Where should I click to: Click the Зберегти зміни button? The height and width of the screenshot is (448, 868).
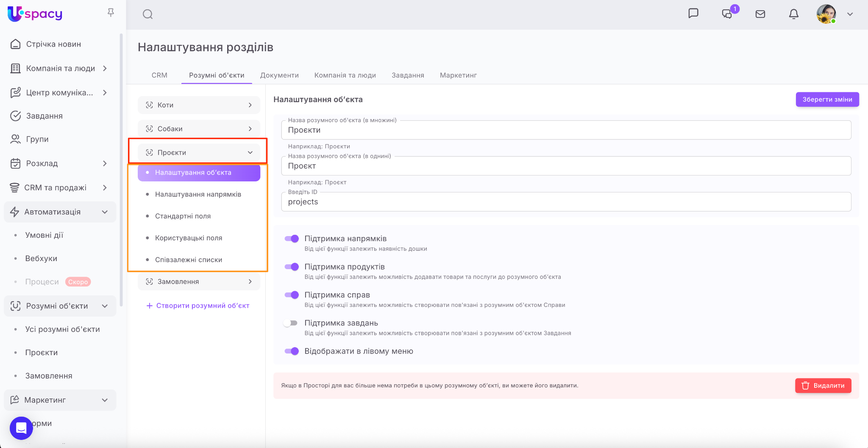click(x=827, y=99)
